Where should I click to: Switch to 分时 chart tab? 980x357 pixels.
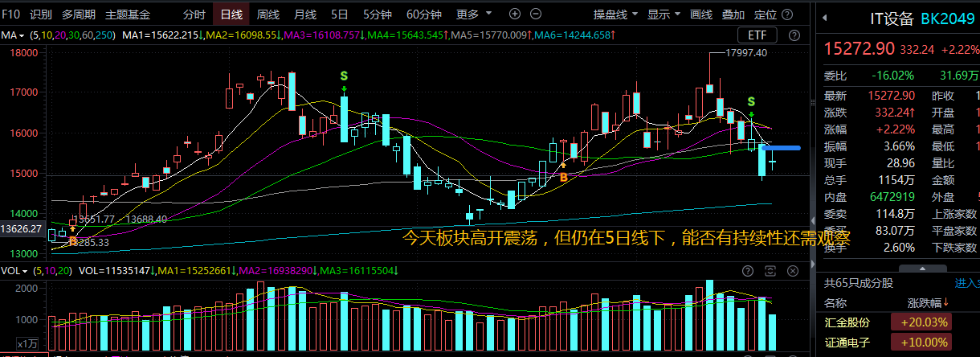194,14
